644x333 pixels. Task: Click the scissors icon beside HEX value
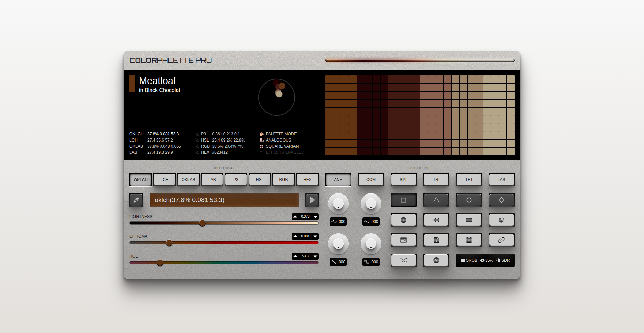coord(197,152)
